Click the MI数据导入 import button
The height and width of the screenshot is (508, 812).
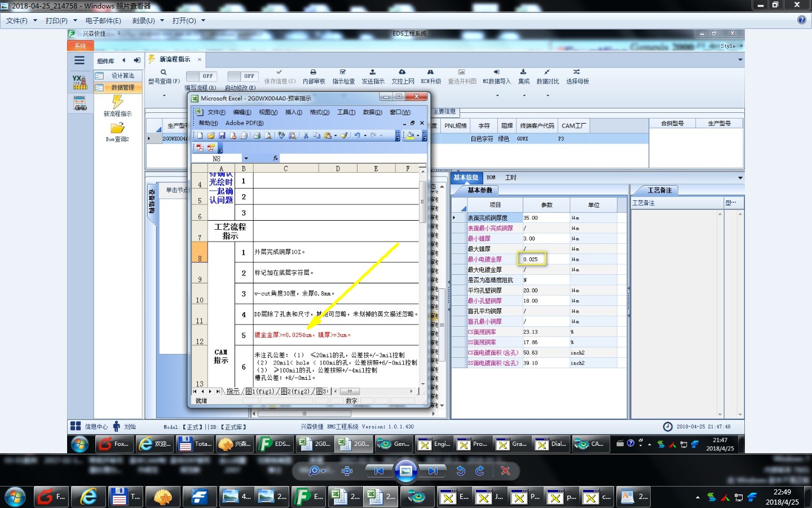click(x=497, y=76)
